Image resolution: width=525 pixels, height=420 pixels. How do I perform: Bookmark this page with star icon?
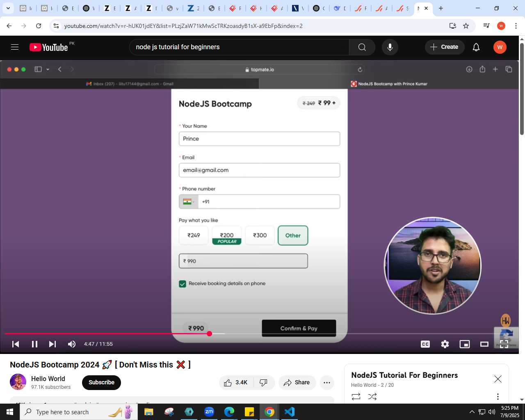click(x=466, y=26)
